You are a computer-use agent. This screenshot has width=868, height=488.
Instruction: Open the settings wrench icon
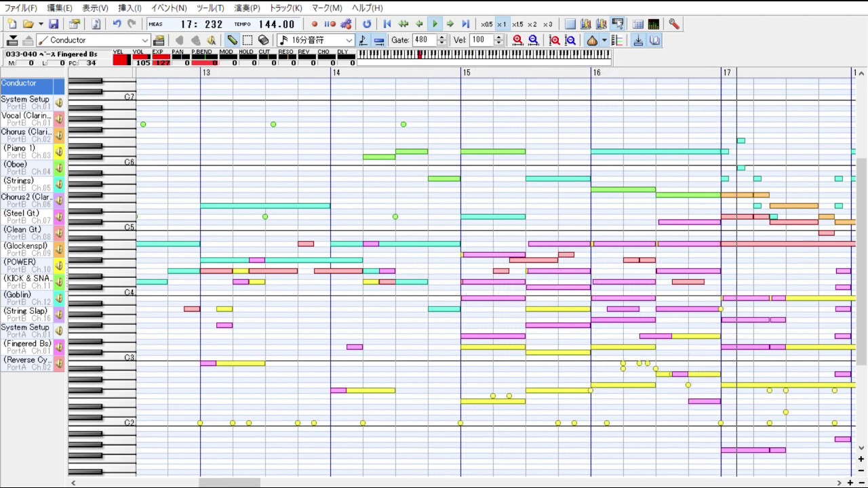pos(673,24)
